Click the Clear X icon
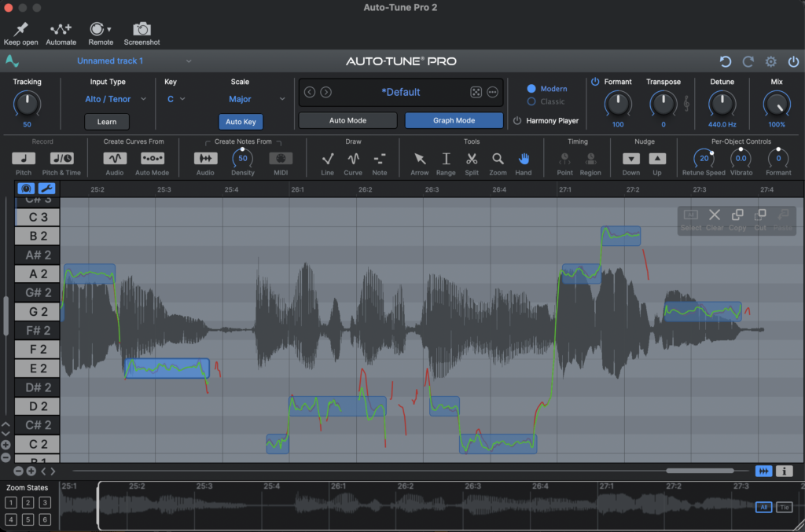The width and height of the screenshot is (805, 532). pos(714,215)
